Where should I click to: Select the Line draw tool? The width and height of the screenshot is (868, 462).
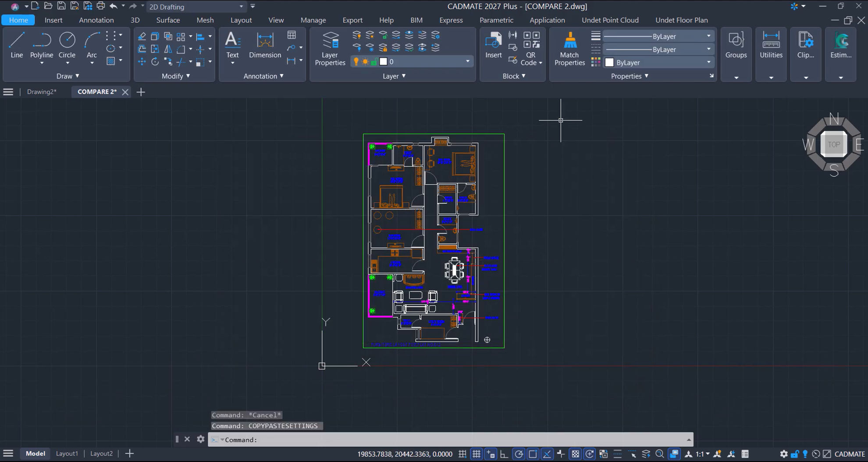(17, 45)
